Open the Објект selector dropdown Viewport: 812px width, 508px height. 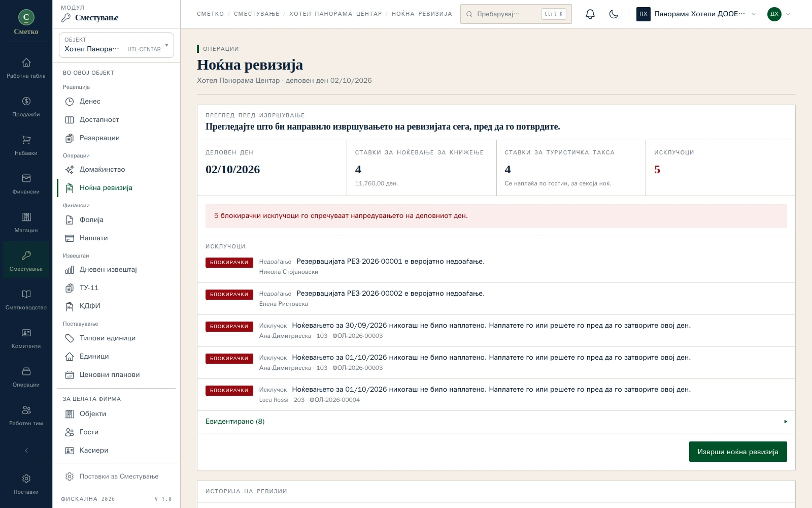point(116,45)
